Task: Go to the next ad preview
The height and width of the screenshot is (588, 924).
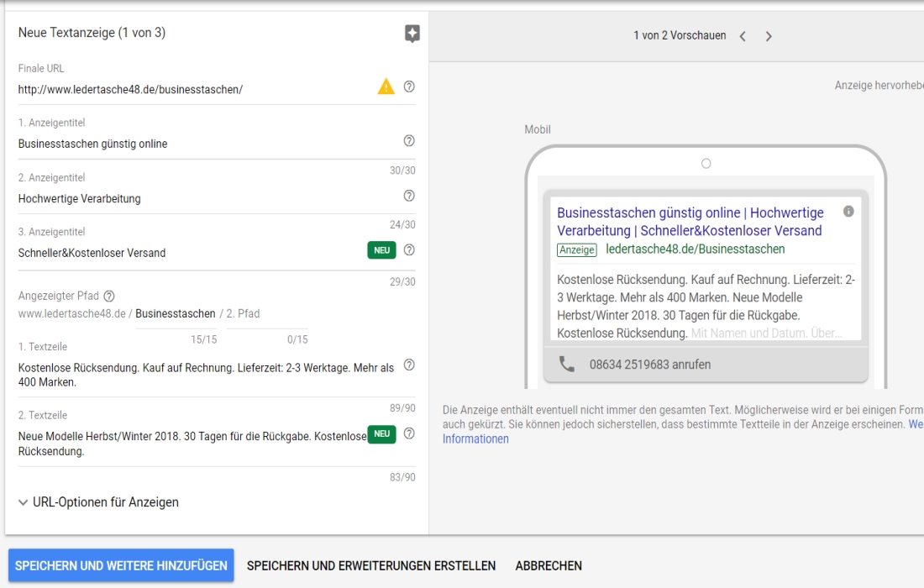Action: coord(769,36)
